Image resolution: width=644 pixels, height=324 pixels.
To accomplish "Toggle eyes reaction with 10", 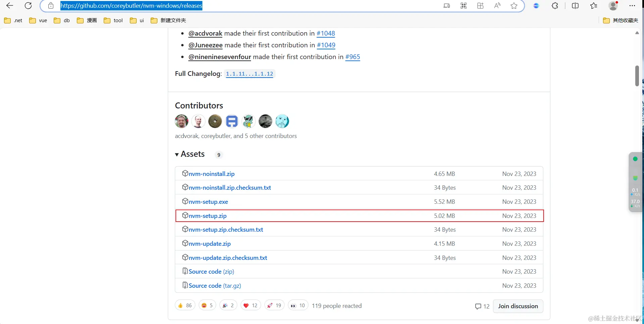I will tap(298, 306).
